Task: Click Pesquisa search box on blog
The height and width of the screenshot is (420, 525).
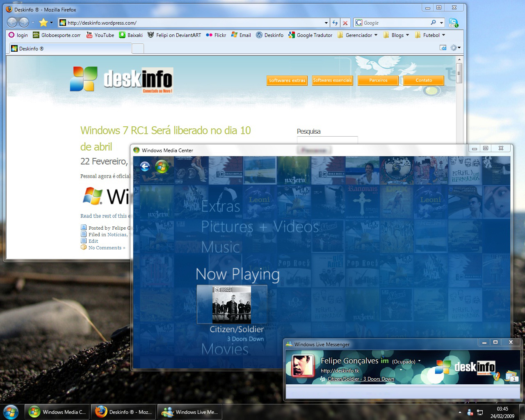Action: (x=327, y=140)
